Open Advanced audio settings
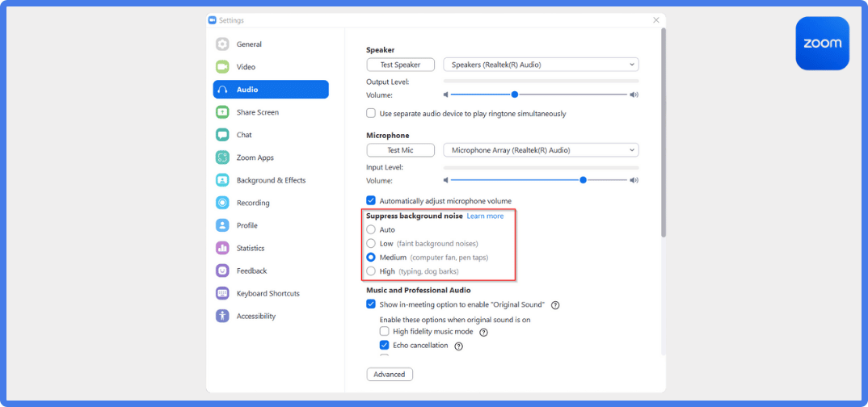The width and height of the screenshot is (868, 407). coord(390,375)
